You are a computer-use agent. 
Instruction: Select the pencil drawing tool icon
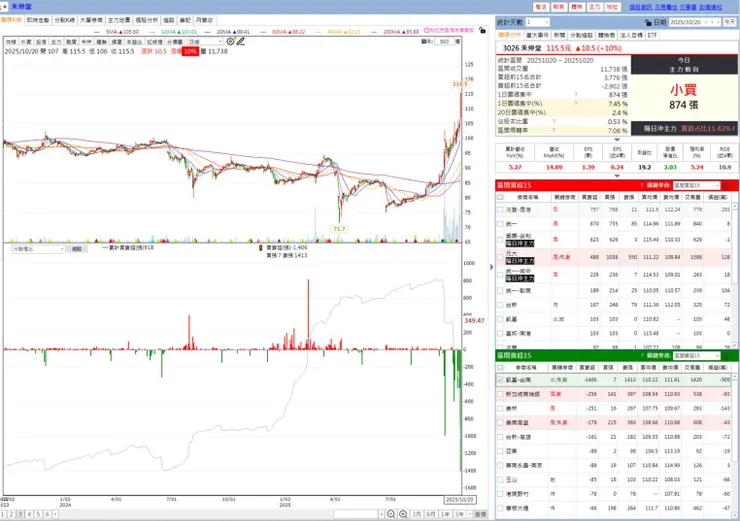coord(241,42)
